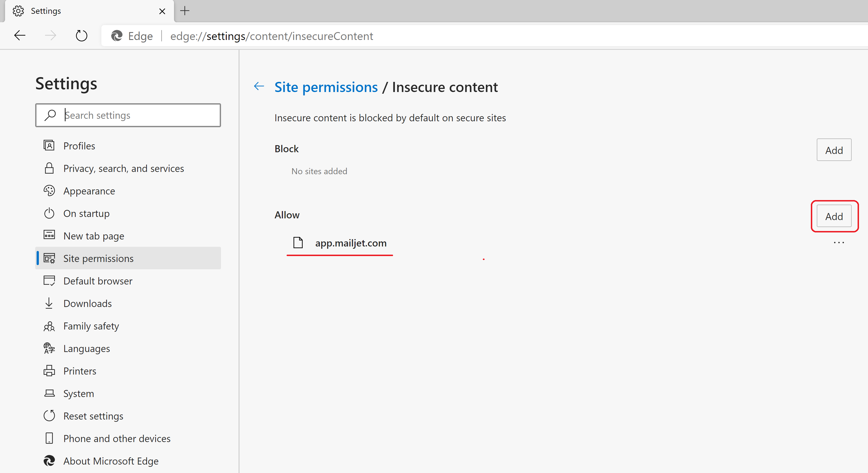Viewport: 868px width, 473px height.
Task: Click the Appearance palette icon
Action: tap(49, 191)
